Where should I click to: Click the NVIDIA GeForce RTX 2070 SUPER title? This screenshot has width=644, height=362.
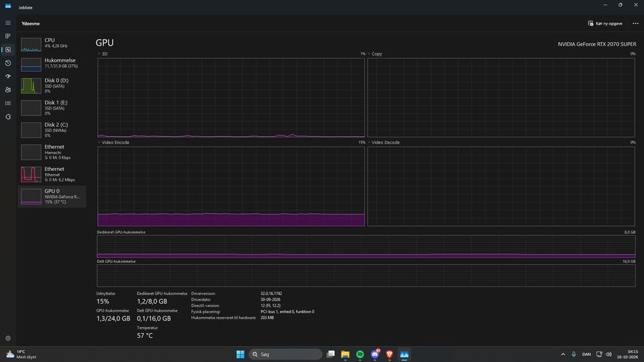(597, 44)
